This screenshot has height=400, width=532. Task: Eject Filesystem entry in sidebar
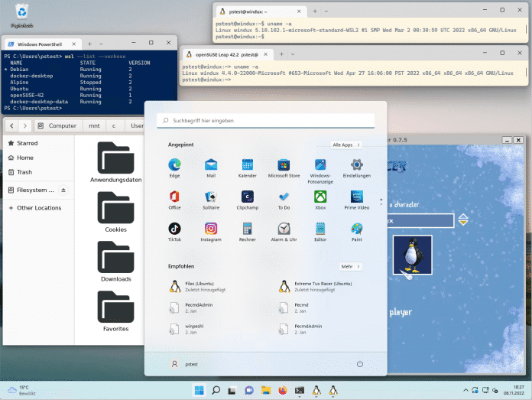pyautogui.click(x=63, y=190)
